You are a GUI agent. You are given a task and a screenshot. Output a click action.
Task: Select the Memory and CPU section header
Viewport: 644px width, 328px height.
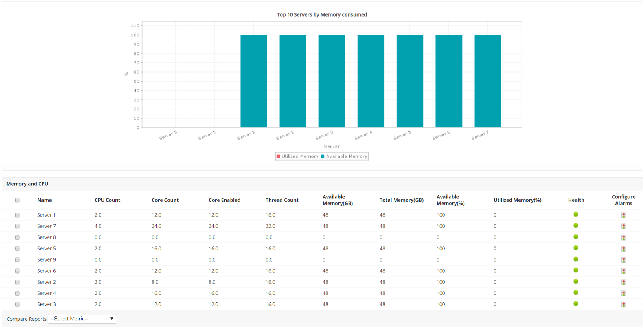coord(27,184)
